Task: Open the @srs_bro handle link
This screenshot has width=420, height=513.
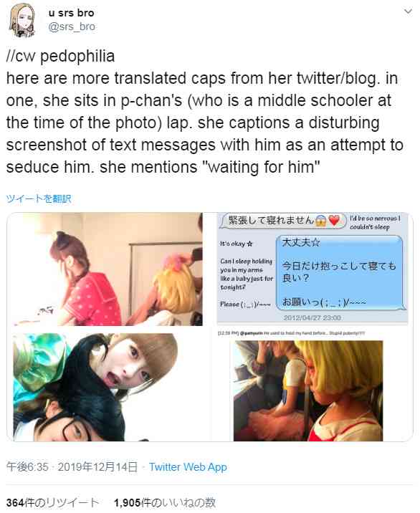Action: coord(72,27)
